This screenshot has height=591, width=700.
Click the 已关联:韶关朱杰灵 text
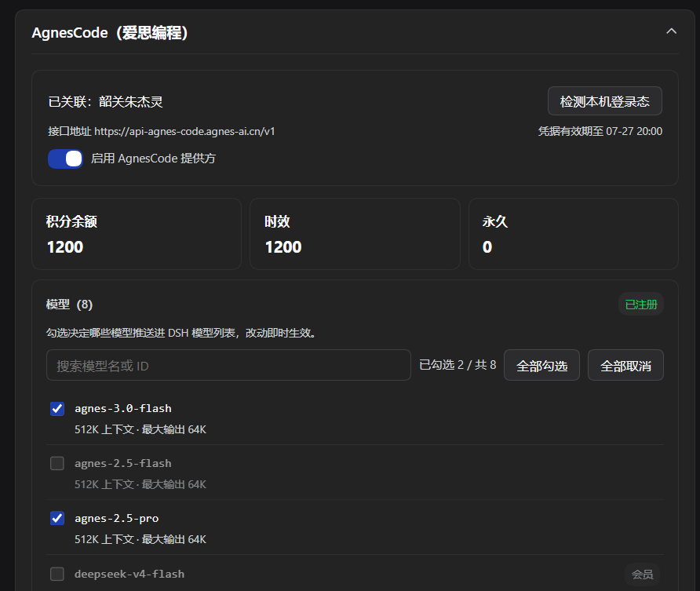105,102
